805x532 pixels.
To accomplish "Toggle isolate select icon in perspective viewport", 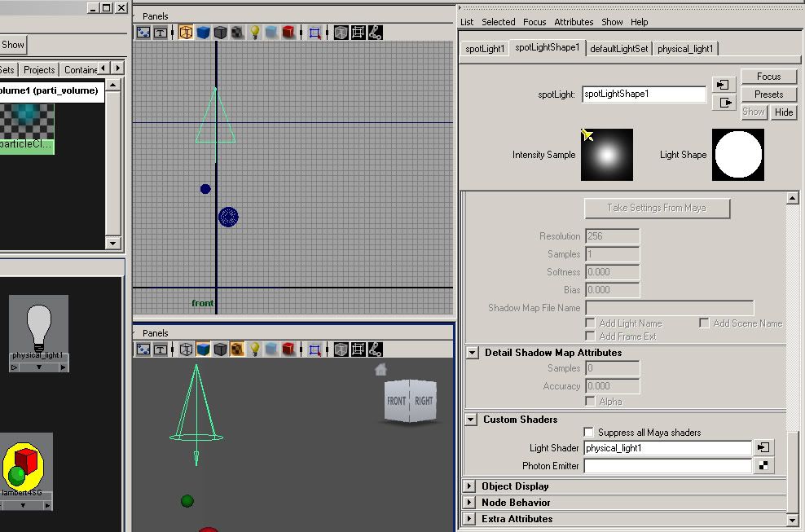I will 315,350.
